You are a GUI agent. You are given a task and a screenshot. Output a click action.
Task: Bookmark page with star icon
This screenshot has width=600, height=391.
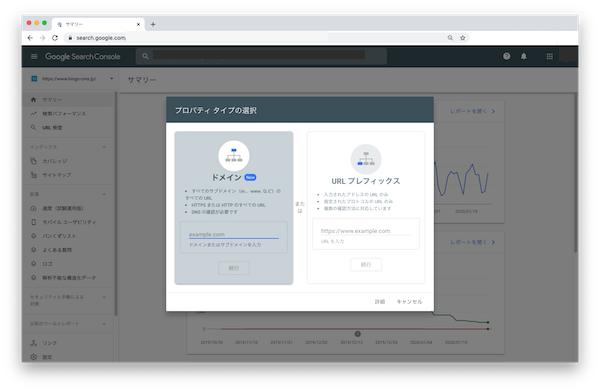pyautogui.click(x=463, y=38)
